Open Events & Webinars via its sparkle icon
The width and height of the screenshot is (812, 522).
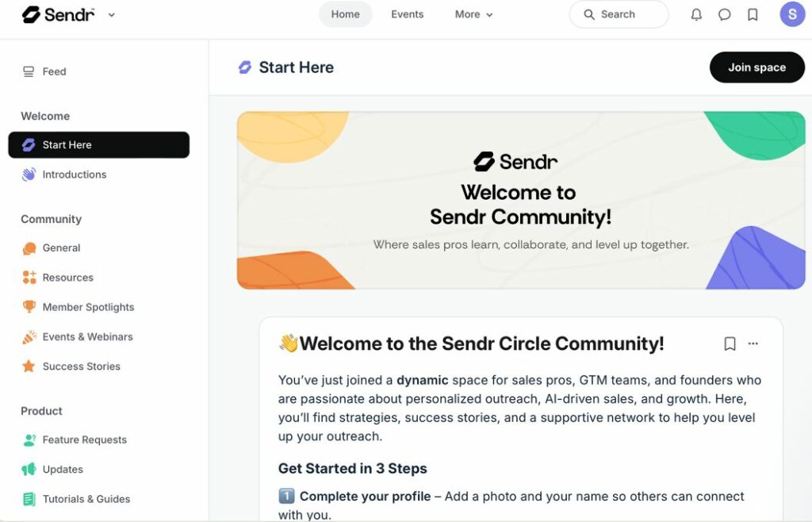(x=29, y=336)
